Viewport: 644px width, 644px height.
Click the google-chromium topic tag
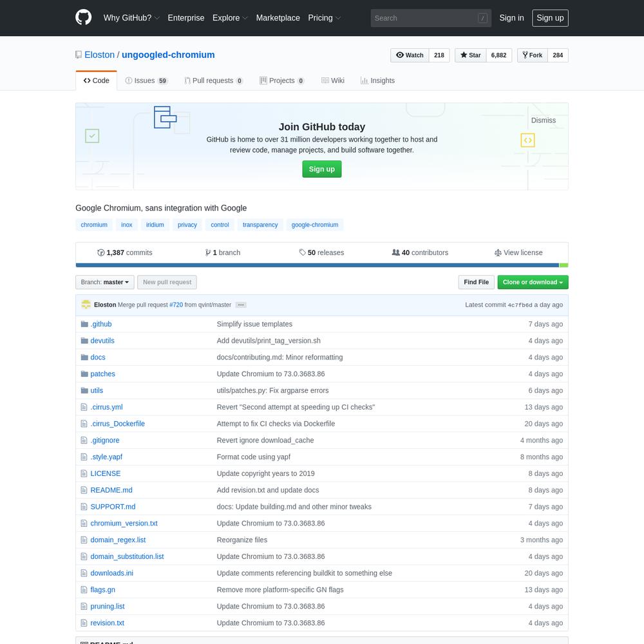[315, 225]
